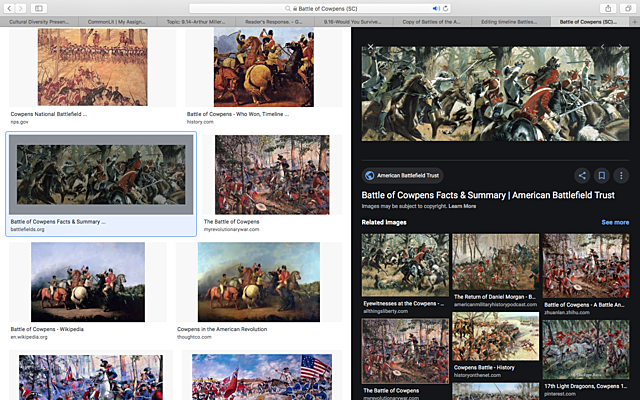This screenshot has height=400, width=640.
Task: Open the blue-coated cavalry painting thumbnail
Action: (x=91, y=377)
